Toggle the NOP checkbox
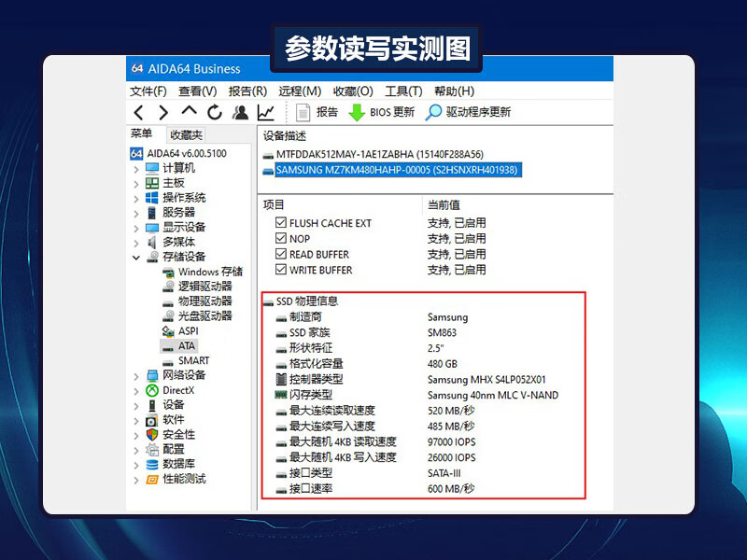Viewport: 747px width, 560px height. point(281,238)
